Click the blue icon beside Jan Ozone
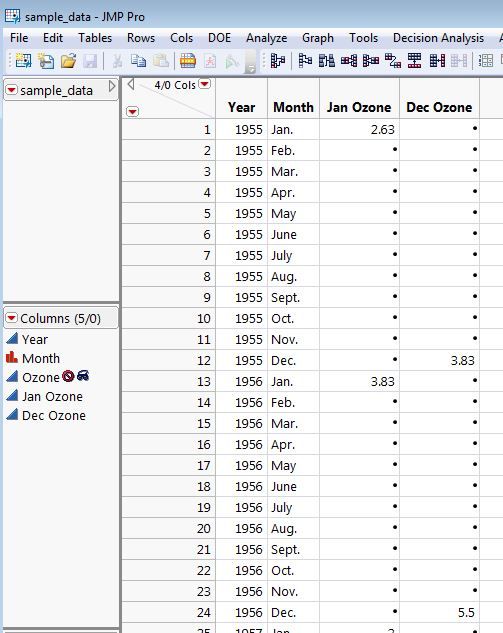This screenshot has height=633, width=503. click(x=12, y=396)
